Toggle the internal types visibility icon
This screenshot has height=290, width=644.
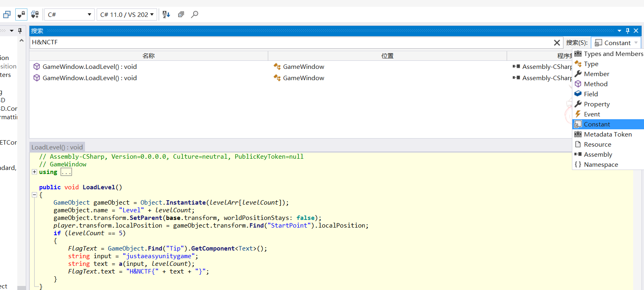35,14
